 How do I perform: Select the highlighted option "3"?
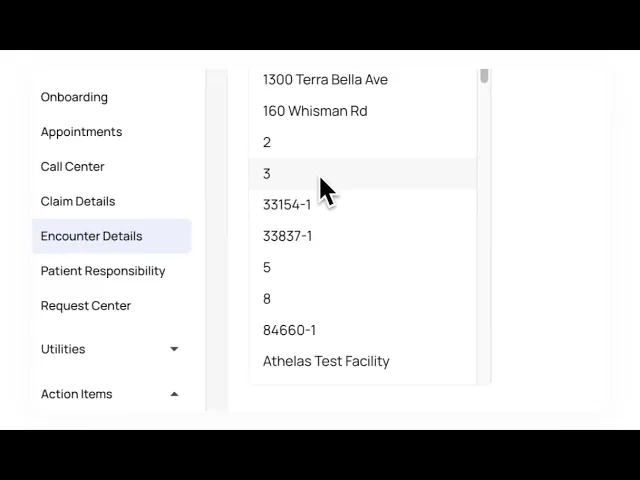point(267,174)
